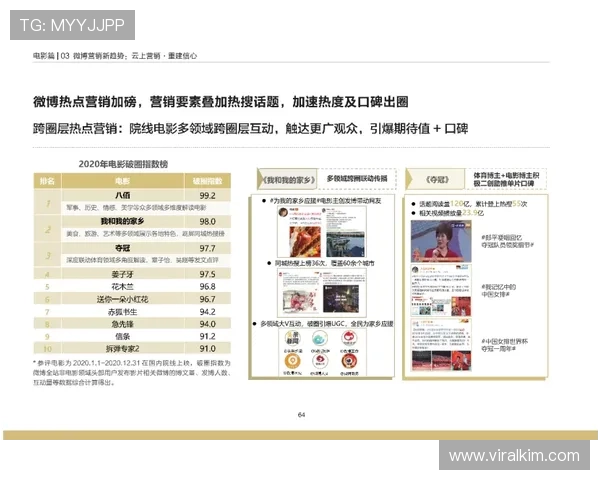Image resolution: width=600 pixels, height=480 pixels.
Task: Select movie name 送你一朵小红花
Action: click(x=122, y=299)
